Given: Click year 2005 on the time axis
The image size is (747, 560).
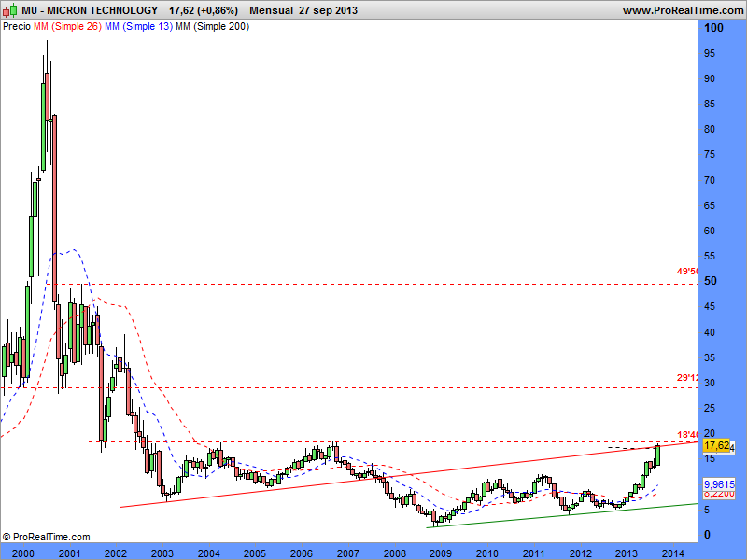Looking at the screenshot, I should (254, 553).
